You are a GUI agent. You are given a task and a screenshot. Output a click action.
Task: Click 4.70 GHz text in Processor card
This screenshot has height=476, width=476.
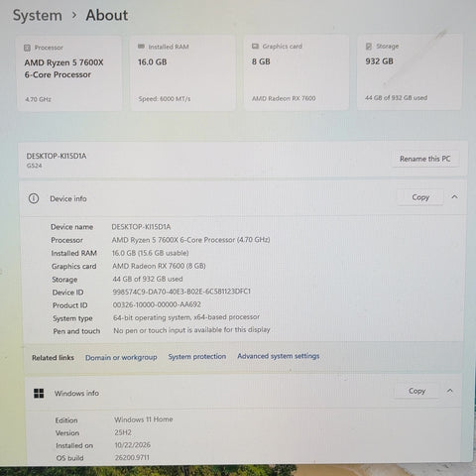click(38, 99)
